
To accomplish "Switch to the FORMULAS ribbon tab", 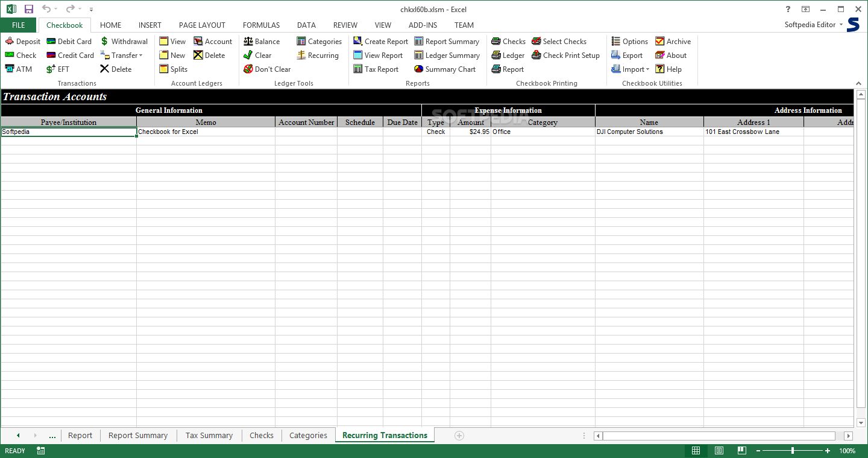I will (x=262, y=25).
